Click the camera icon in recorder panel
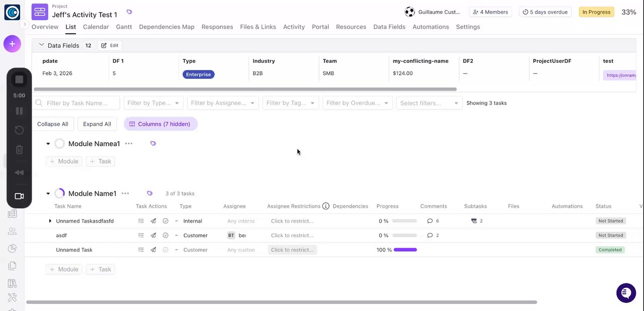This screenshot has width=644, height=311. click(19, 196)
